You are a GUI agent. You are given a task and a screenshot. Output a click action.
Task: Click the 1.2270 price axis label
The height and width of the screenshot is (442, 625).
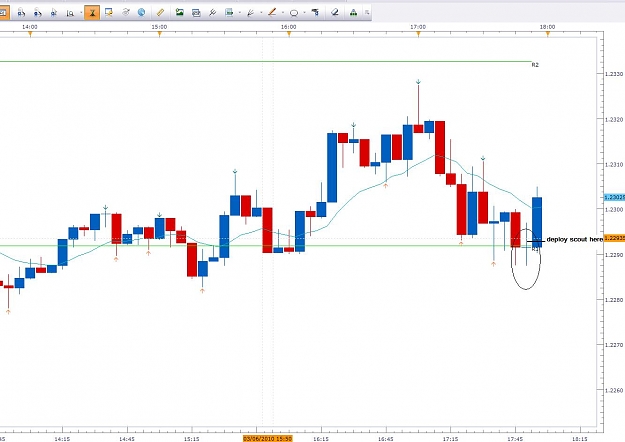click(x=614, y=345)
